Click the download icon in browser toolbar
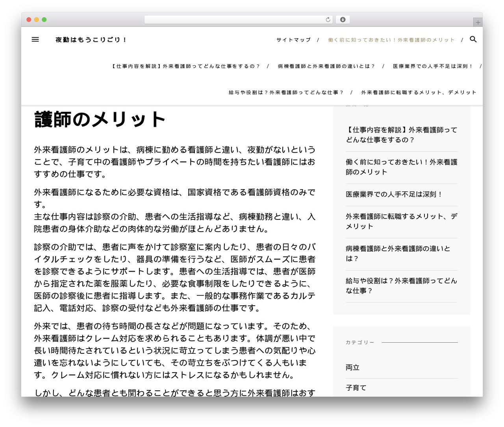The height and width of the screenshot is (427, 504). pyautogui.click(x=343, y=20)
